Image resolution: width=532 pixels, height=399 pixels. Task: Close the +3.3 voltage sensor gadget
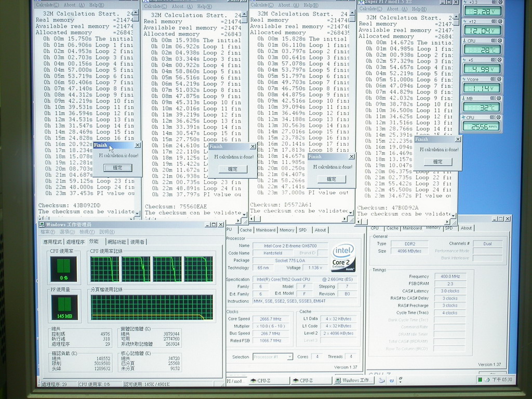[x=500, y=3]
